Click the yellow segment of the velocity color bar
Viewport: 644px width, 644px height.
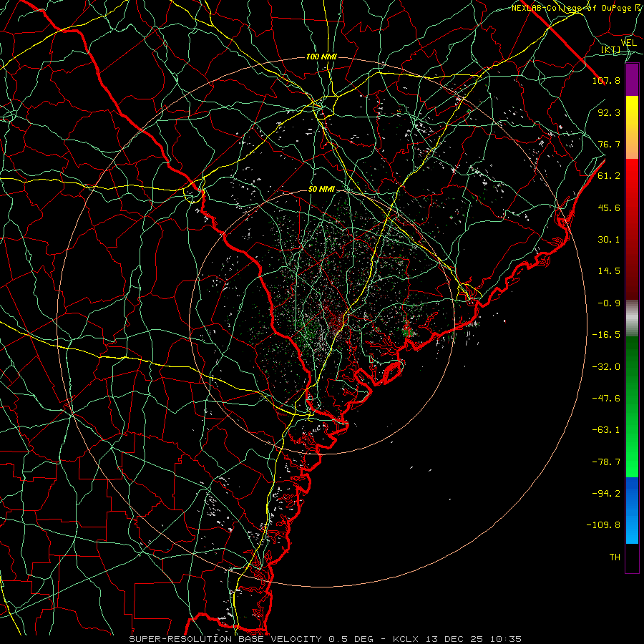632,127
